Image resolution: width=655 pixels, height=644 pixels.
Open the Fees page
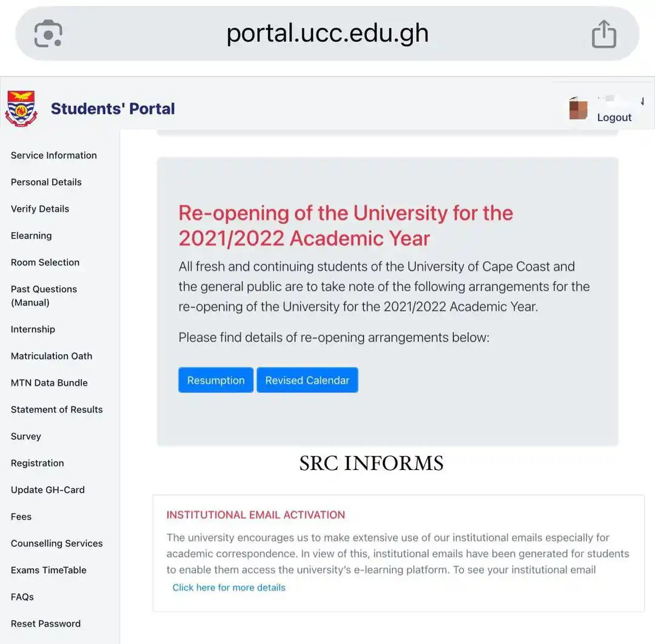(x=21, y=516)
